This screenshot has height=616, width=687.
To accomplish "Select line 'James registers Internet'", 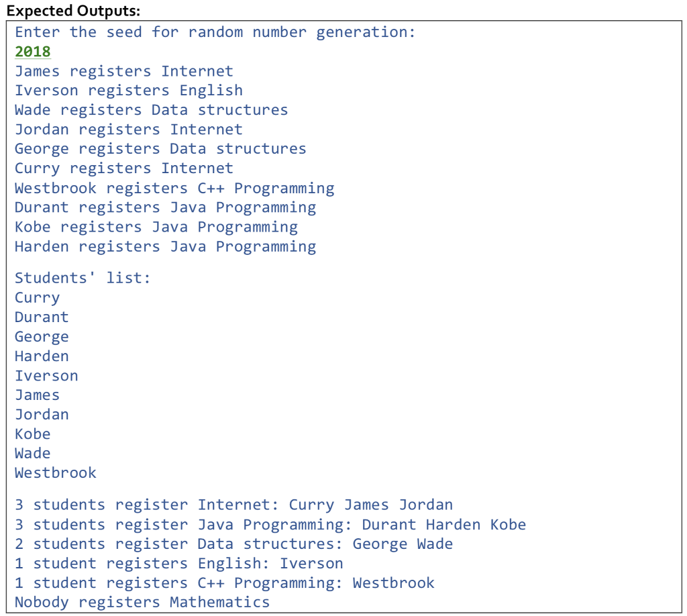I will pyautogui.click(x=124, y=71).
